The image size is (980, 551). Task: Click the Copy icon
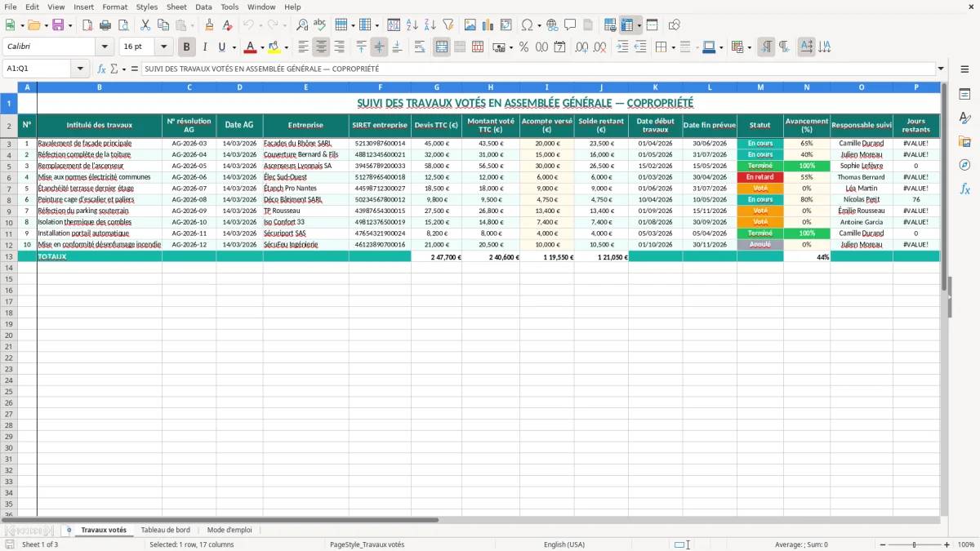(163, 25)
